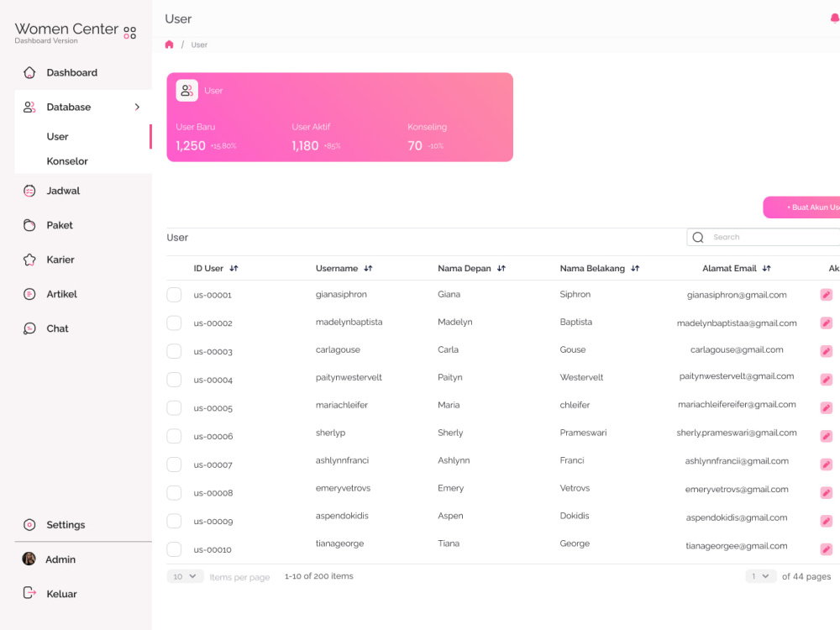Open the items per page dropdown
The height and width of the screenshot is (630, 840).
click(x=185, y=576)
